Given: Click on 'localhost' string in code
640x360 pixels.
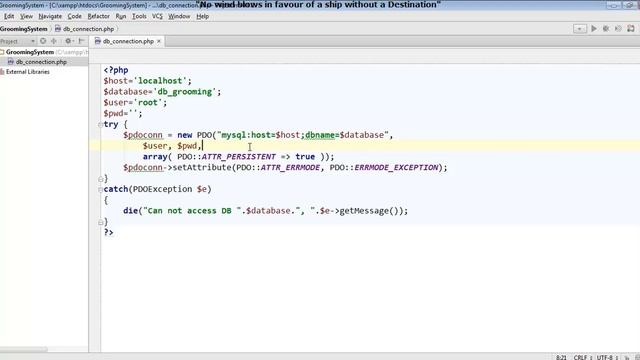Looking at the screenshot, I should 160,81.
